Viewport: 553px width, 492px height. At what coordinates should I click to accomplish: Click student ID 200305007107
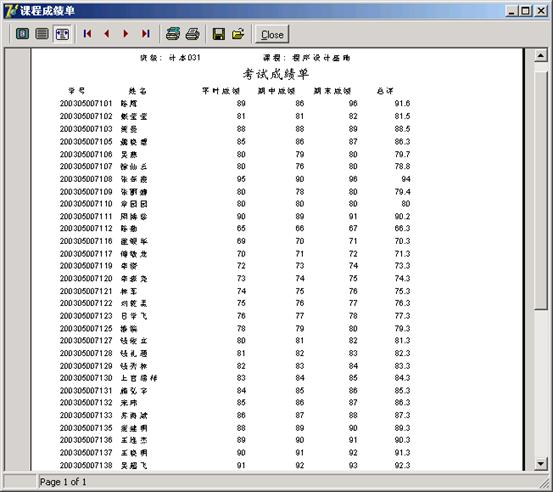point(86,166)
